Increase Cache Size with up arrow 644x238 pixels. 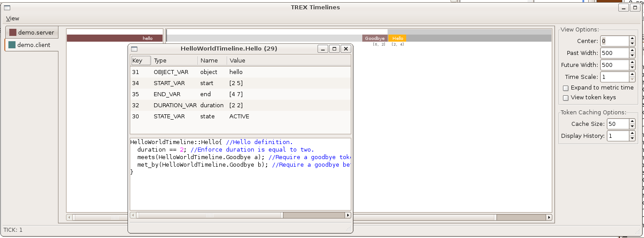pos(632,121)
